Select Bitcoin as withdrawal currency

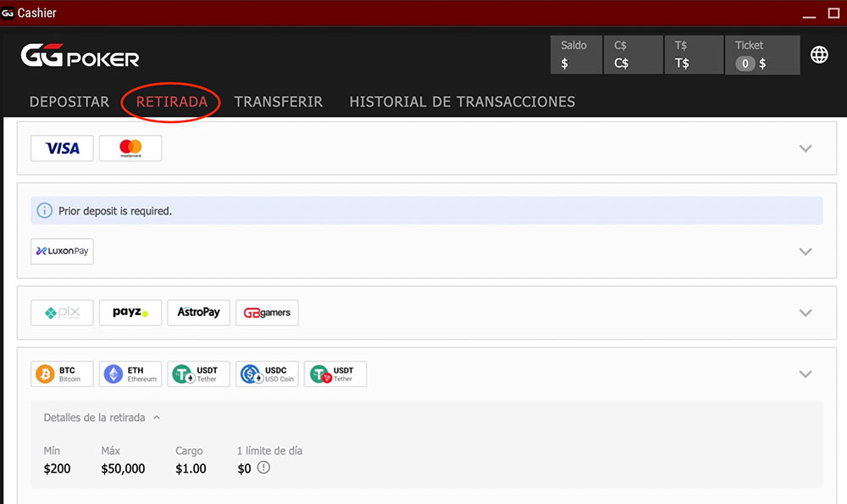click(62, 374)
